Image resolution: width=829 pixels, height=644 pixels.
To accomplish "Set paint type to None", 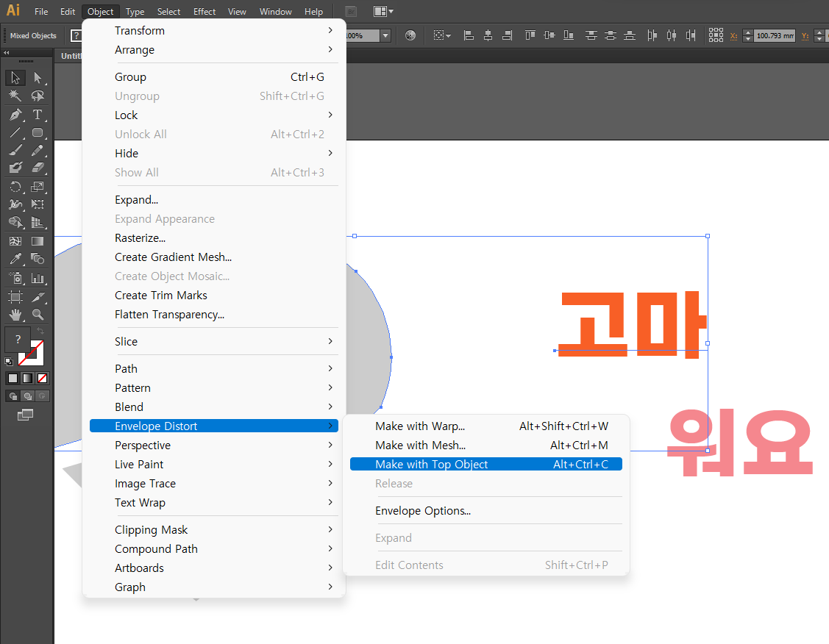I will (x=43, y=379).
